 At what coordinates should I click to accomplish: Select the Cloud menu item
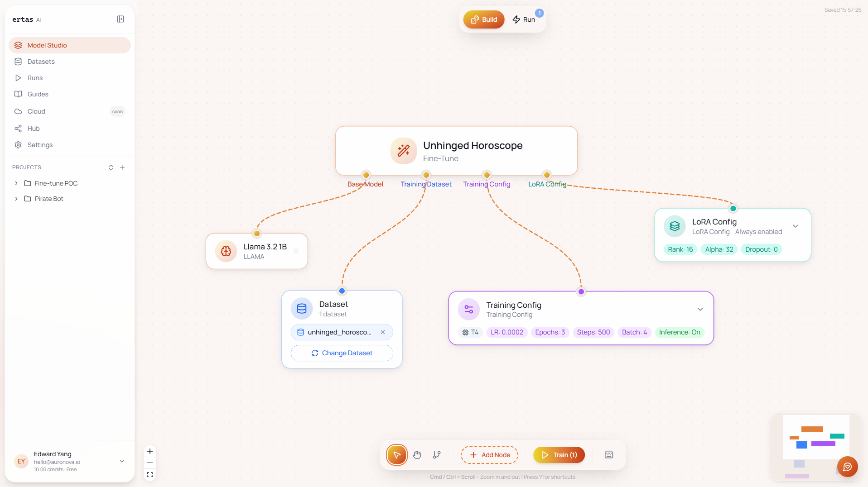70,111
